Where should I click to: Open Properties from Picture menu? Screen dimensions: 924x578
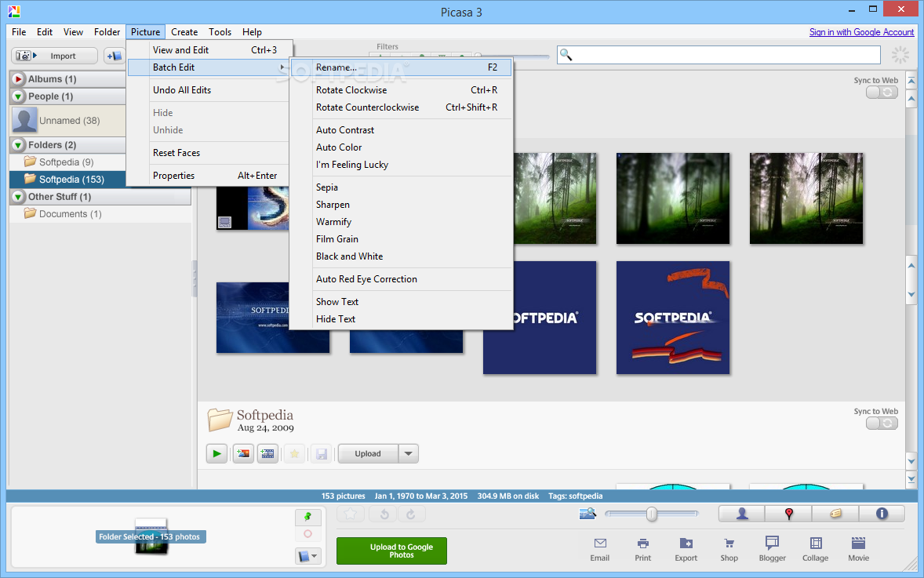[x=208, y=176]
